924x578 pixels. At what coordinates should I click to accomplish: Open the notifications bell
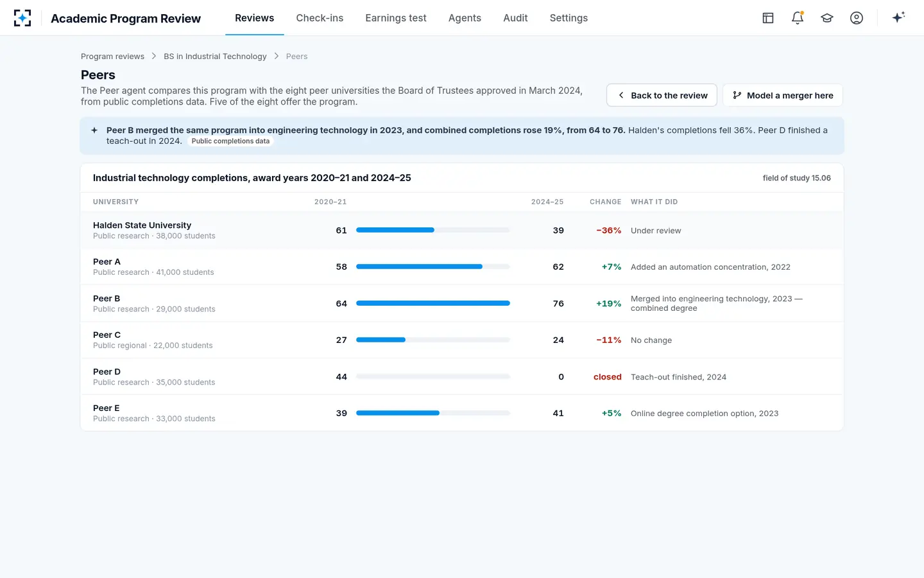(x=798, y=18)
